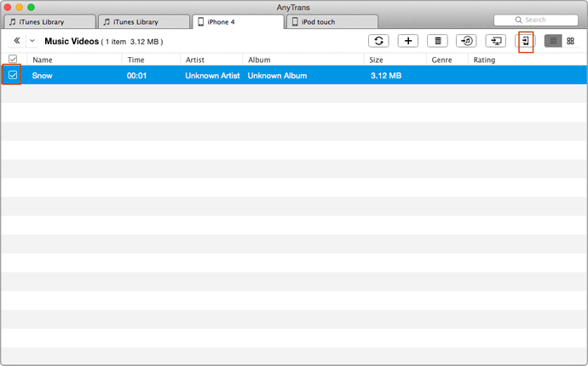Click the Add (plus) button
This screenshot has height=366, width=588.
click(408, 41)
